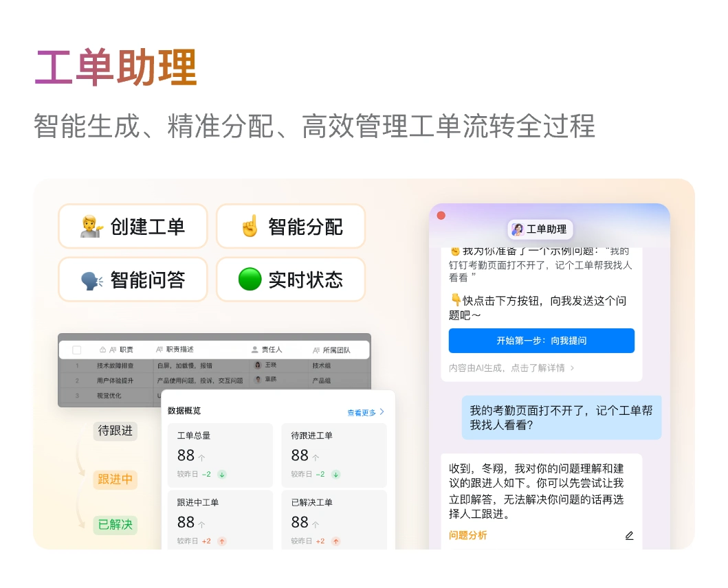Click the green down arrow under 待跟进工单

click(335, 474)
